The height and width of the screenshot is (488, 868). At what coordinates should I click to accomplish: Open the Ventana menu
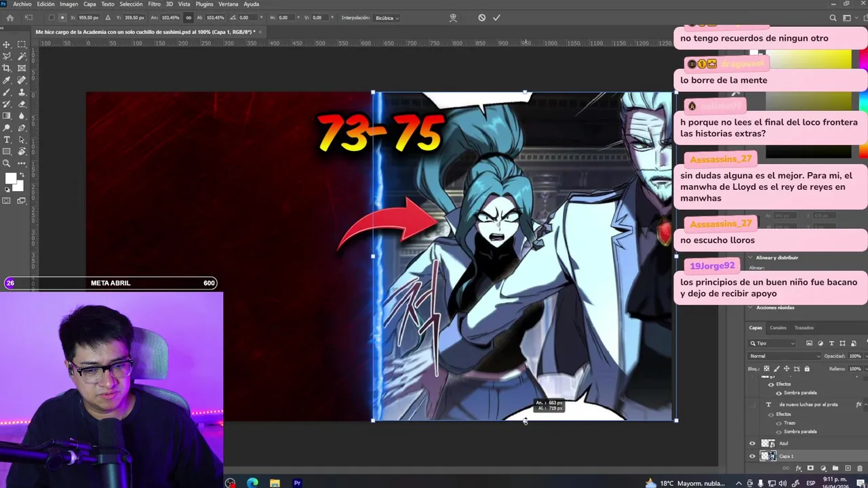228,4
